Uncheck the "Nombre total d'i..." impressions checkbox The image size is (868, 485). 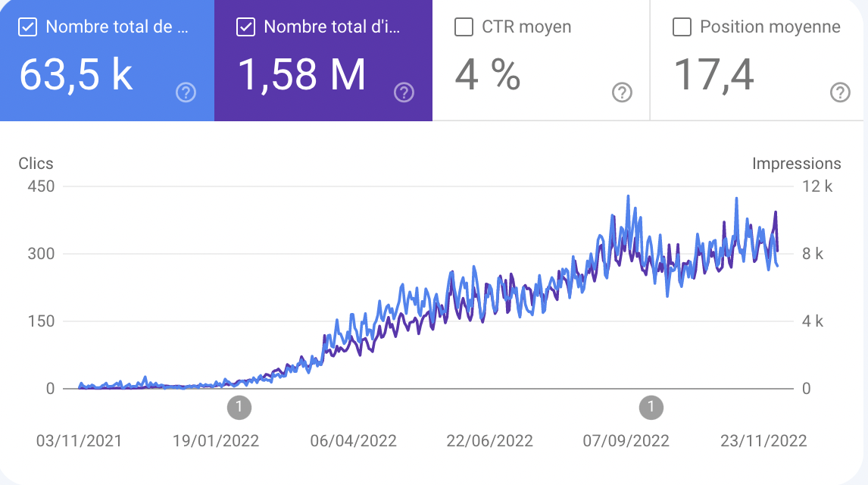tap(245, 27)
